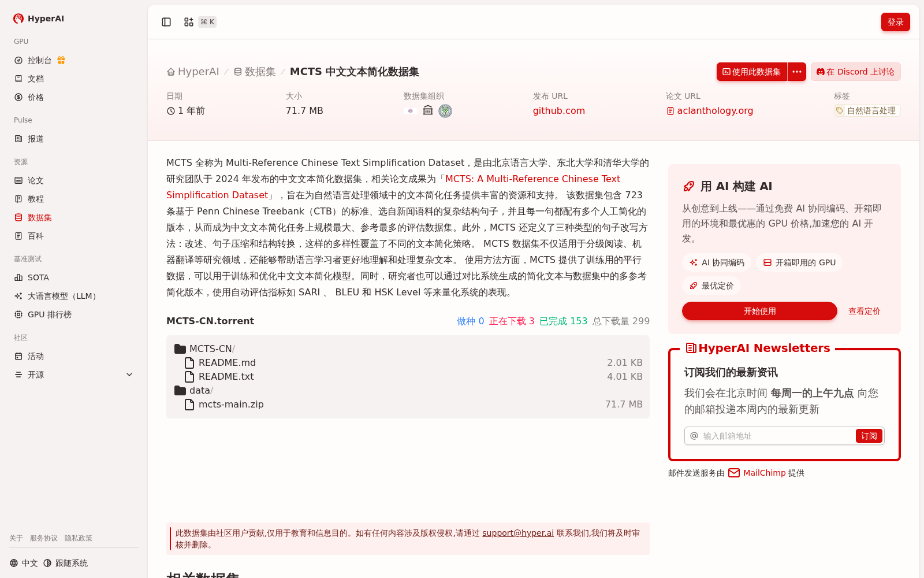Open 价格 in the sidebar
This screenshot has width=924, height=578.
point(29,97)
